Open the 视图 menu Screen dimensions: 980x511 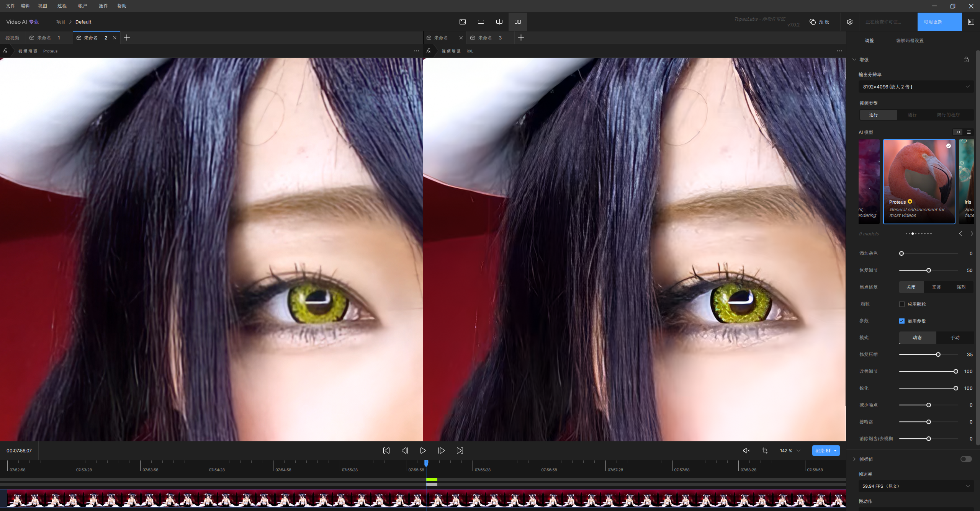point(43,6)
